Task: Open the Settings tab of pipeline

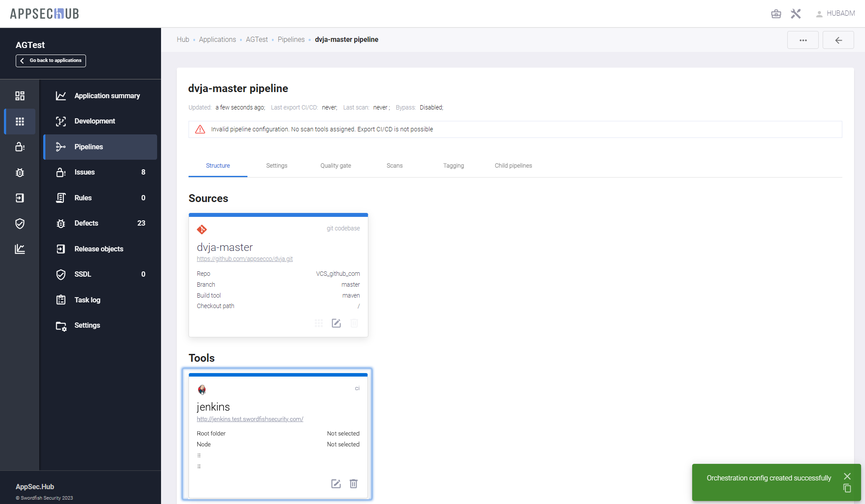Action: click(276, 166)
